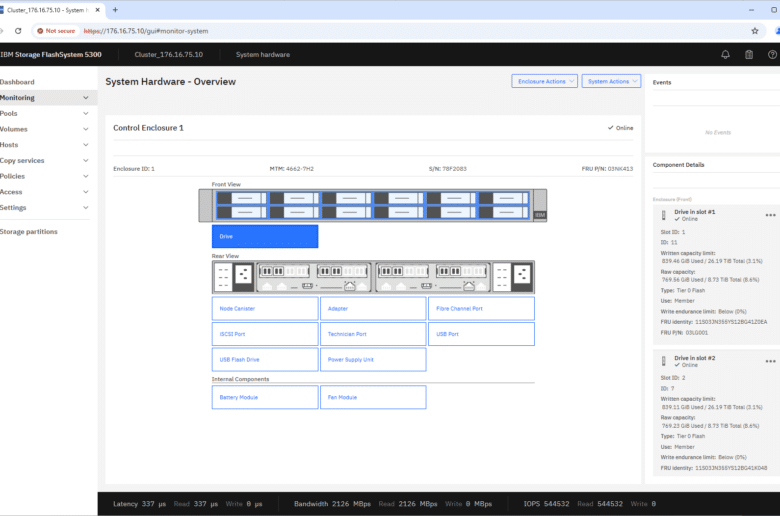
Task: Click the Not secure warning badge
Action: [56, 31]
